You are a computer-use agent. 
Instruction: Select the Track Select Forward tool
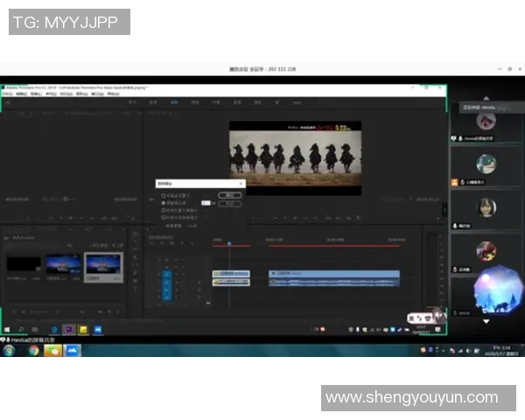point(135,241)
